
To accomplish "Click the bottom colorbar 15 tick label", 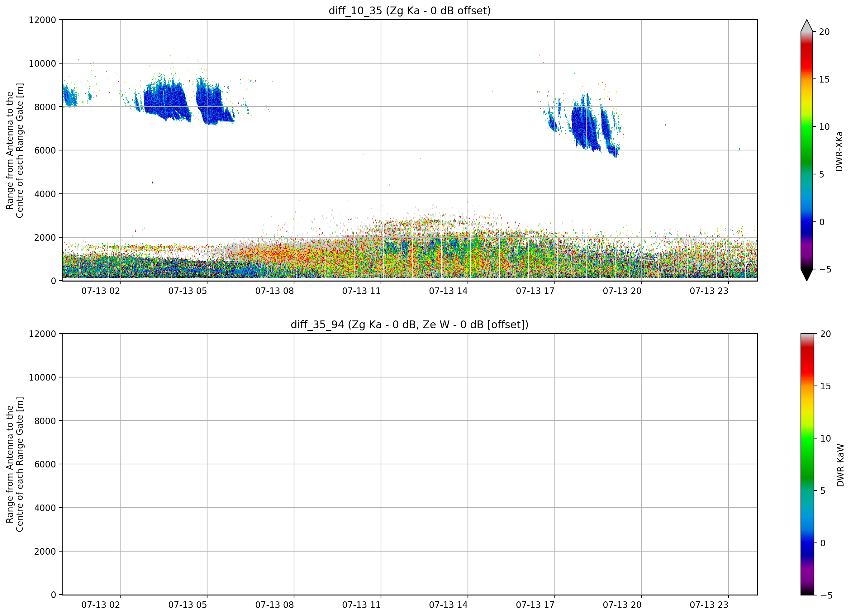I will pyautogui.click(x=825, y=386).
